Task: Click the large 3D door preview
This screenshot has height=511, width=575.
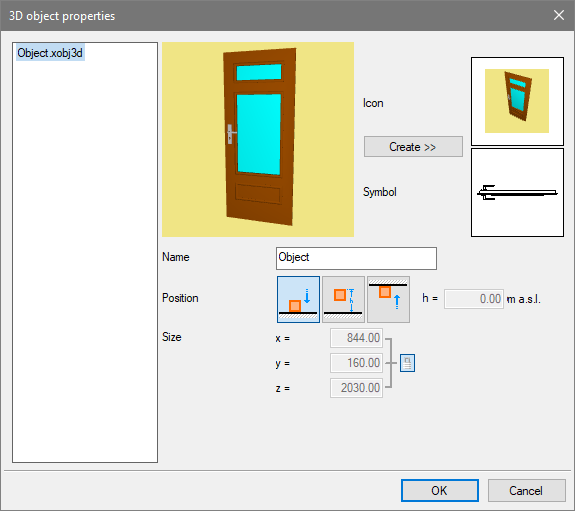Action: (258, 139)
